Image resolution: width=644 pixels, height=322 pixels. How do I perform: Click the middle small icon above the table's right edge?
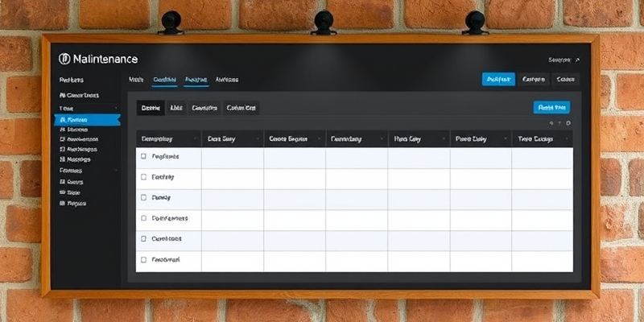pyautogui.click(x=559, y=123)
